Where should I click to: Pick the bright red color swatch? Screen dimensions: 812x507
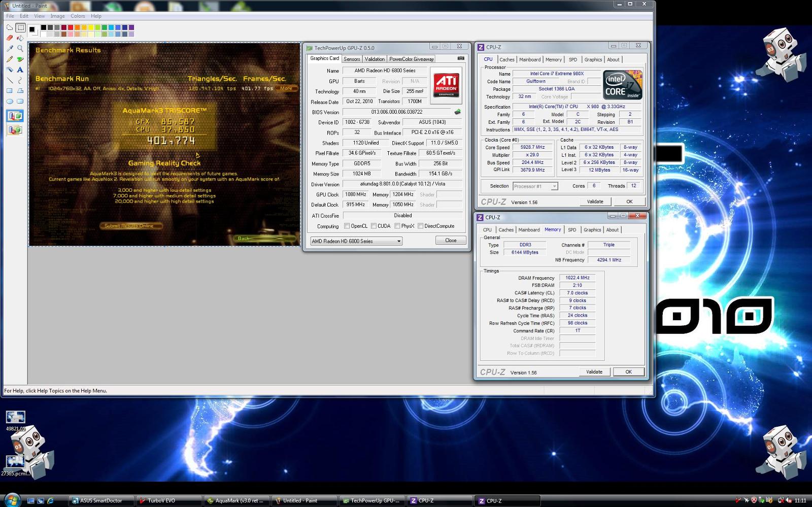[x=71, y=27]
